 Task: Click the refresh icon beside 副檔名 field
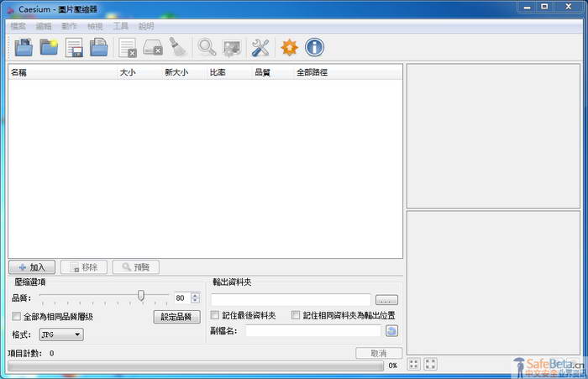[x=391, y=331]
